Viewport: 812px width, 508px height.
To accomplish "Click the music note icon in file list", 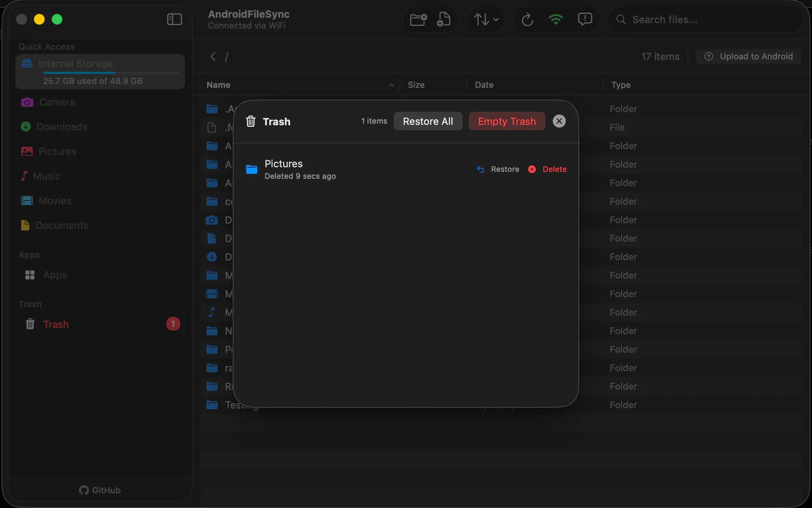I will pos(211,312).
